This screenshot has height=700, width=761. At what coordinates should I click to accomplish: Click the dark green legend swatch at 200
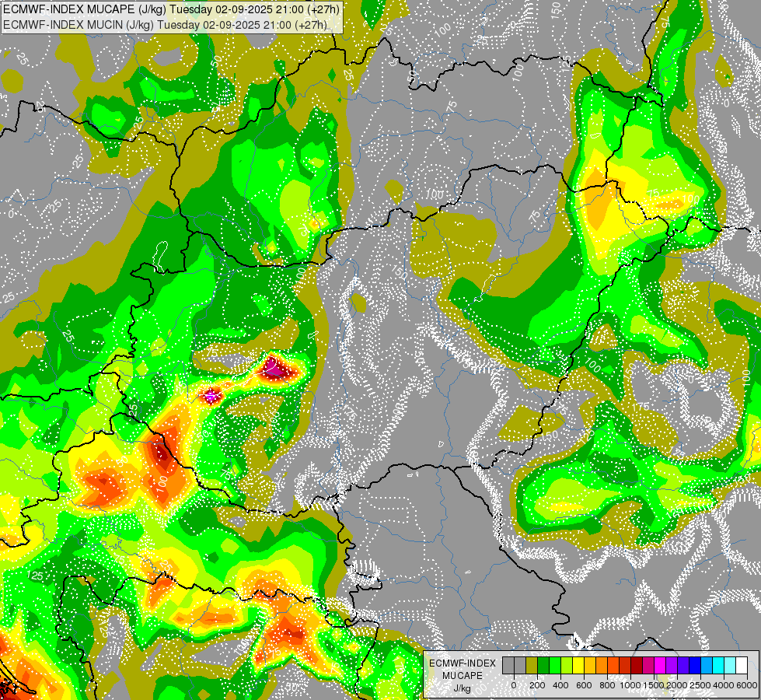tap(543, 665)
